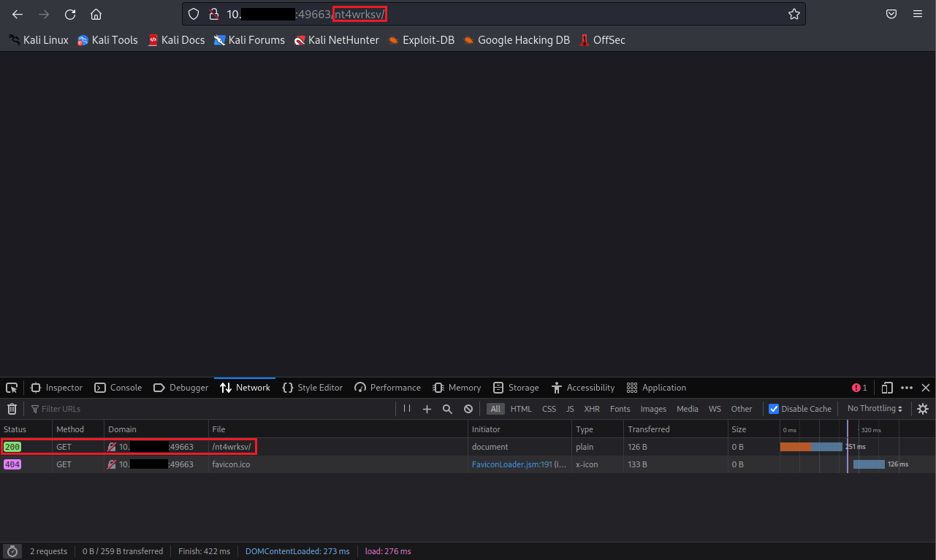
Task: Switch to the Debugger tab
Action: tap(181, 388)
